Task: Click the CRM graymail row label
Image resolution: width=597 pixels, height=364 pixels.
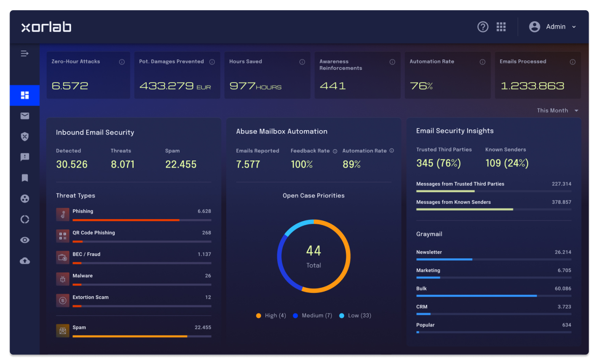Action: click(x=422, y=307)
